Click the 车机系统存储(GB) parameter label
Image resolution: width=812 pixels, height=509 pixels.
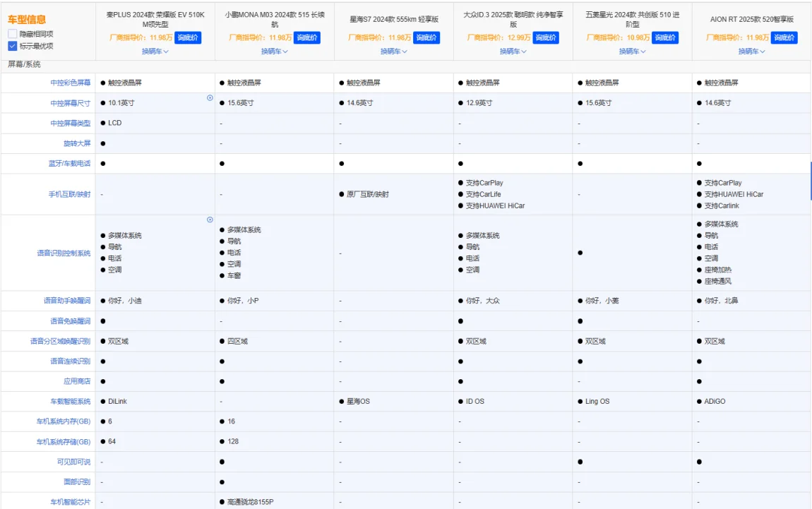click(64, 442)
